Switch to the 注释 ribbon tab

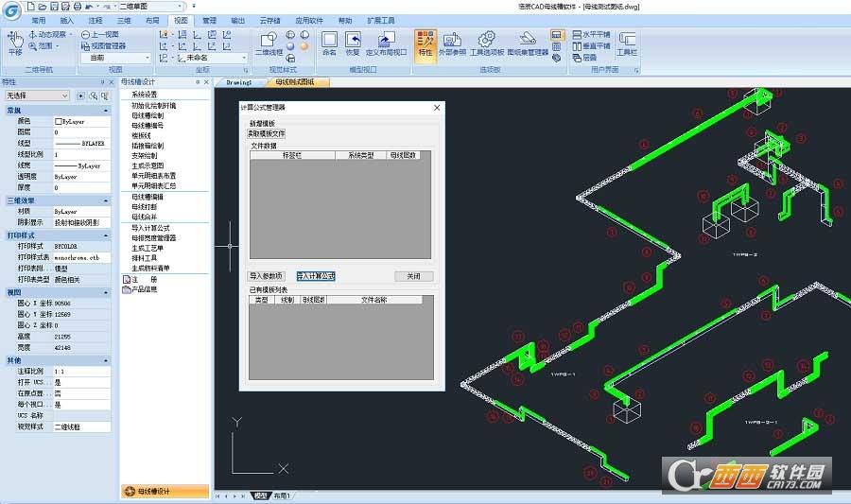96,21
